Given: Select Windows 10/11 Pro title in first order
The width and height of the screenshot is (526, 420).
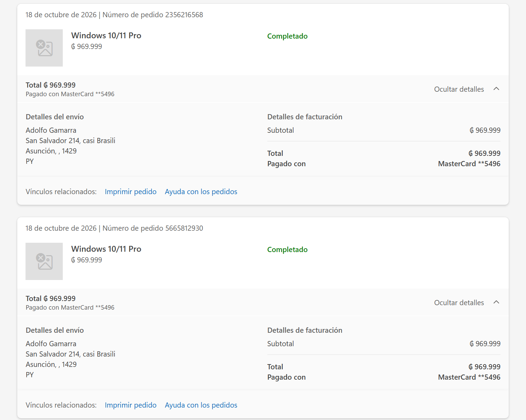Looking at the screenshot, I should [x=106, y=36].
